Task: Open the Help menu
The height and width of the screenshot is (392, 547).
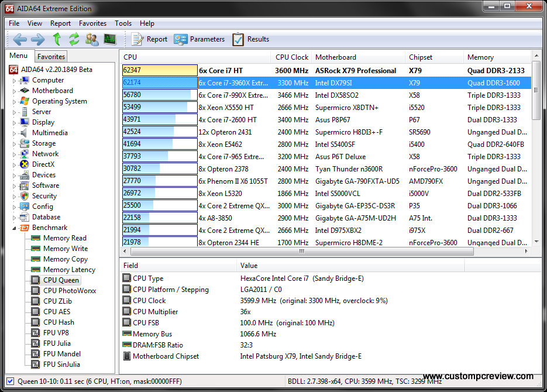Action: coord(147,23)
